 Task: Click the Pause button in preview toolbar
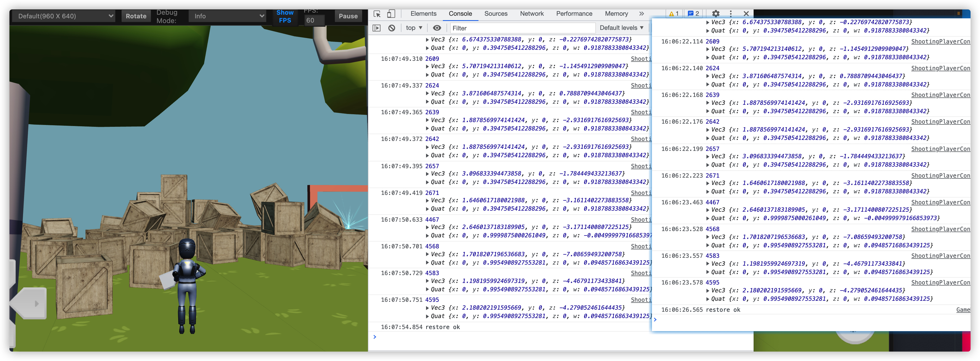[348, 16]
